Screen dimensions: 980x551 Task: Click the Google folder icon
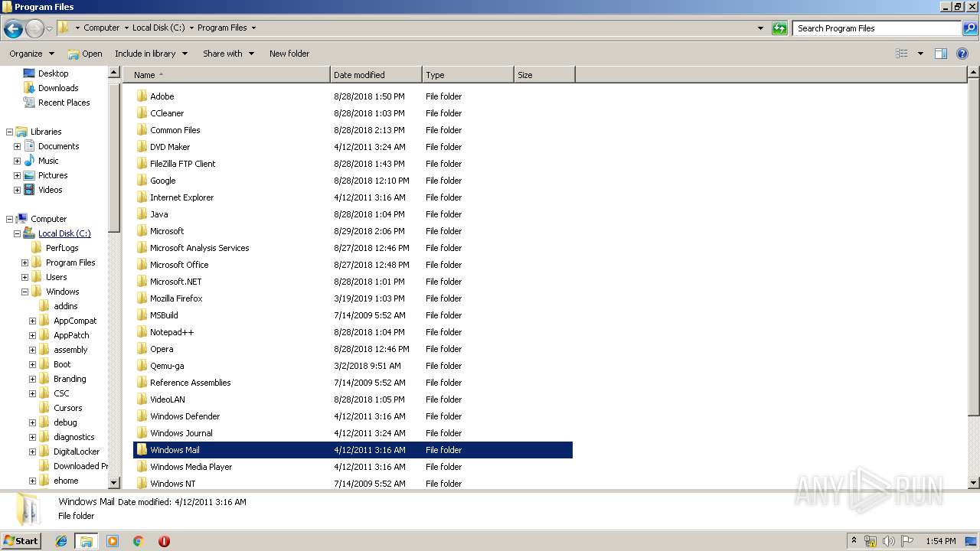tap(142, 181)
